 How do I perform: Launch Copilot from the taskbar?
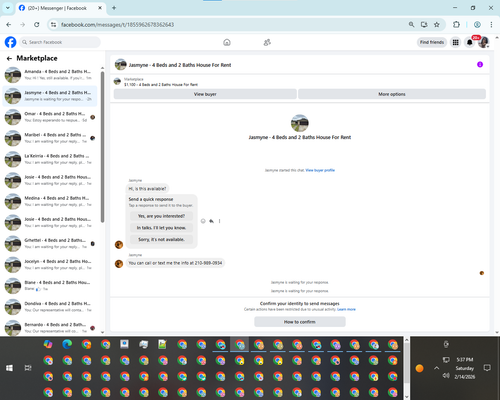pyautogui.click(x=48, y=344)
